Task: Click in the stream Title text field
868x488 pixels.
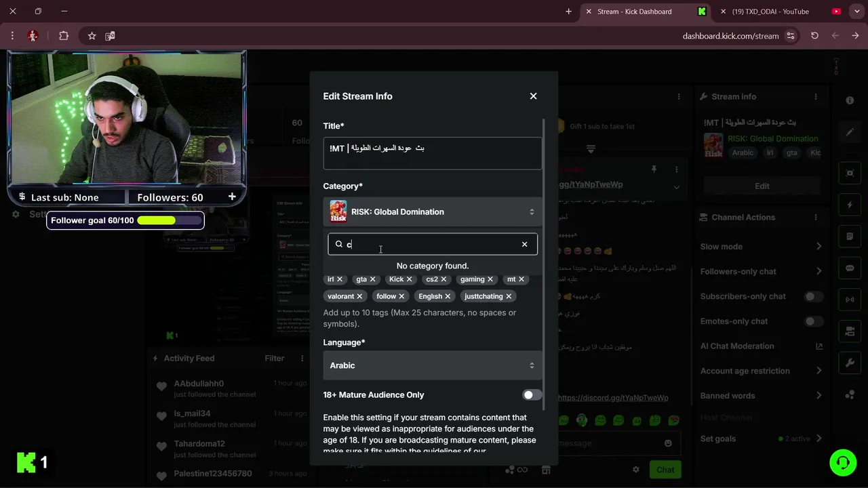Action: [x=433, y=153]
